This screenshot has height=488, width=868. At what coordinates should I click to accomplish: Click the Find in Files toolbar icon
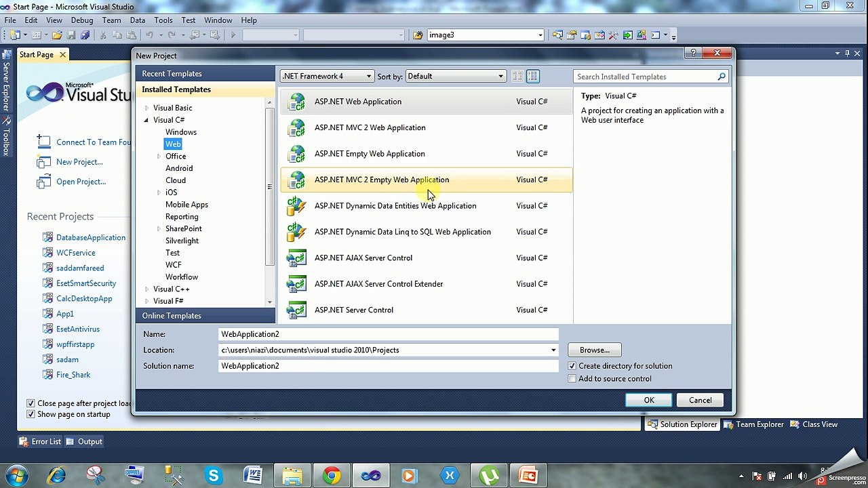pos(418,35)
